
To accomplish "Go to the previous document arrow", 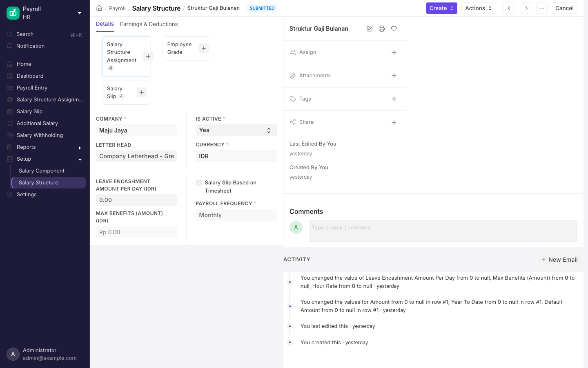I will tap(509, 8).
